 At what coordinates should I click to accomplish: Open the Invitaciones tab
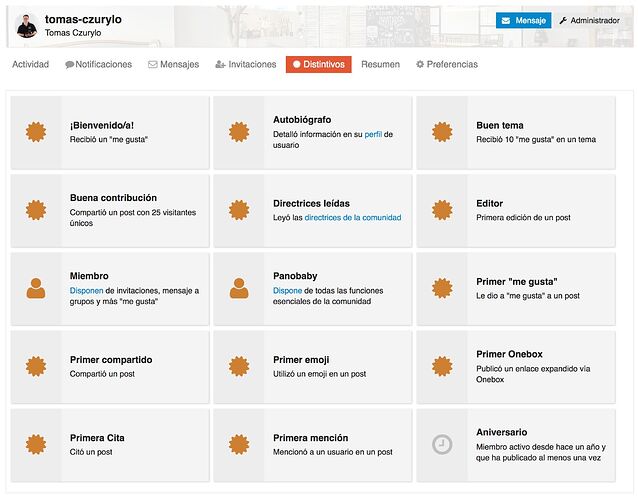pos(246,64)
